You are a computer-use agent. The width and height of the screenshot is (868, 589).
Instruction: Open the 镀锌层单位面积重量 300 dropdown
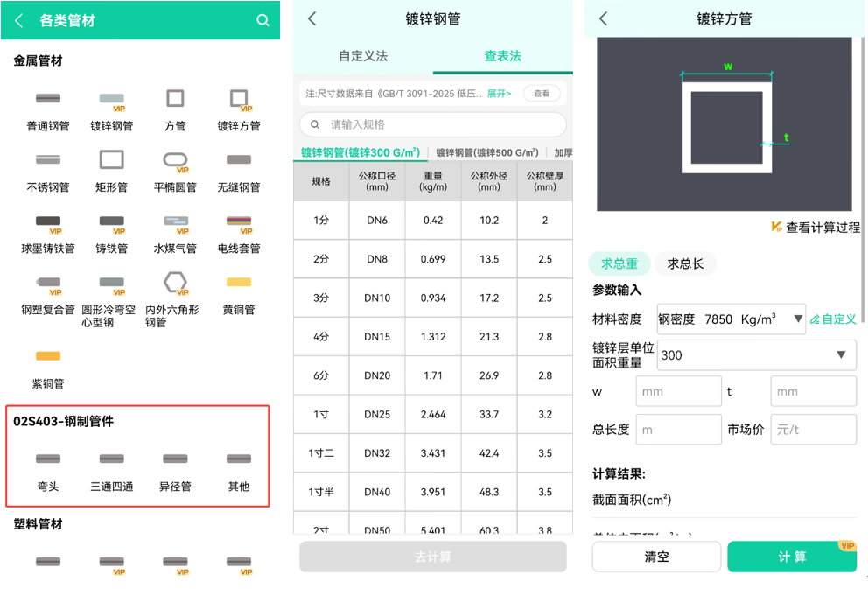pyautogui.click(x=756, y=354)
